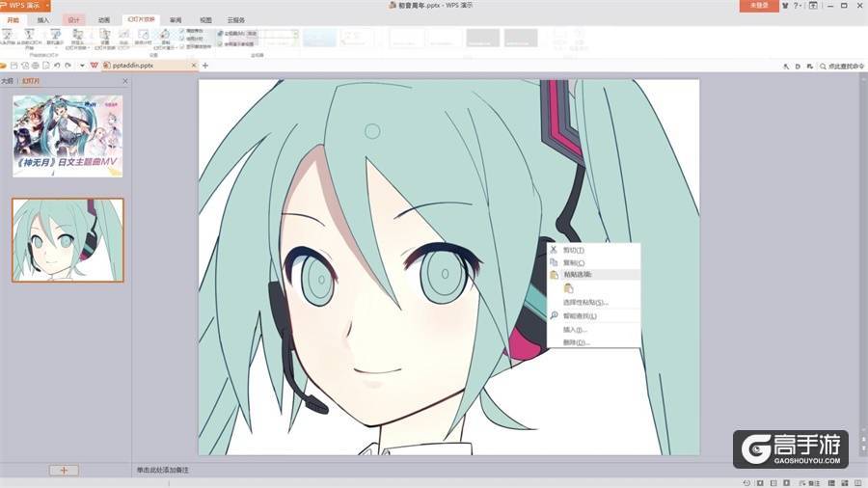This screenshot has height=488, width=868.
Task: Choose 插入(I)... from the context menu
Action: click(x=593, y=330)
